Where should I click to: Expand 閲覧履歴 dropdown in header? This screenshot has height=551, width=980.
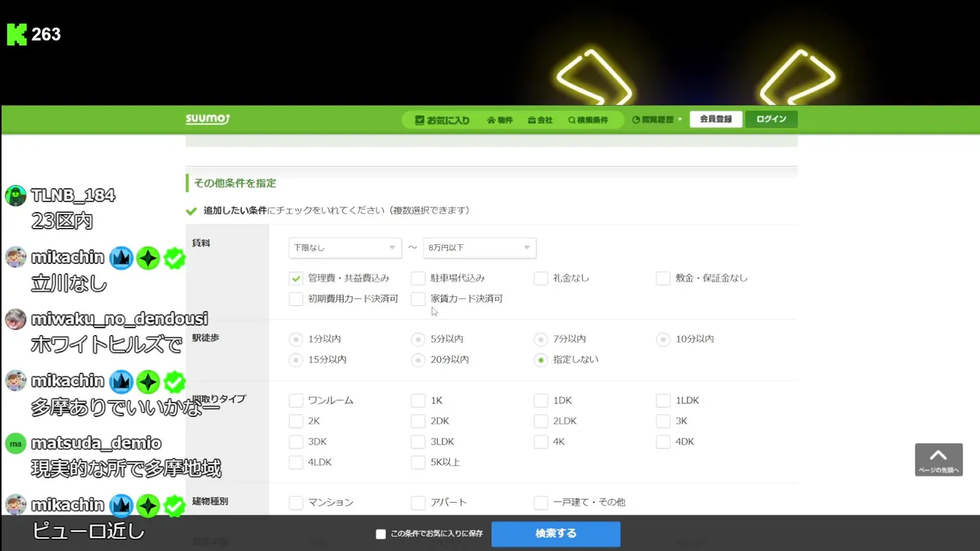[x=657, y=120]
